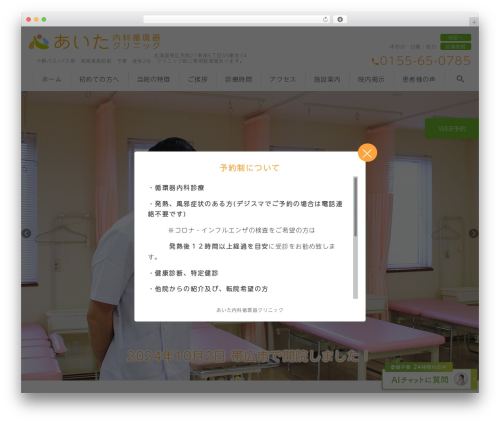Click the browser reload icon in the address bar
The height and width of the screenshot is (423, 500).
tap(325, 19)
